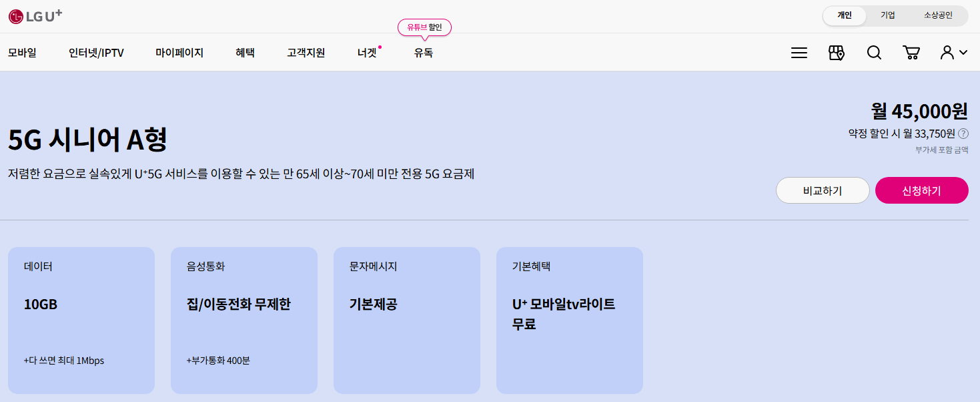The width and height of the screenshot is (980, 402).
Task: Click the search icon
Action: [x=874, y=52]
